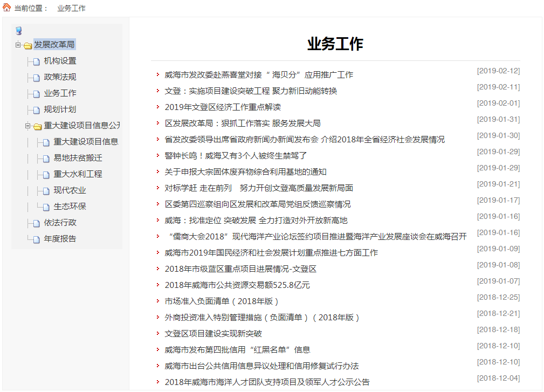
Task: Click 业务工作 breadcrumb link at top
Action: (x=71, y=8)
